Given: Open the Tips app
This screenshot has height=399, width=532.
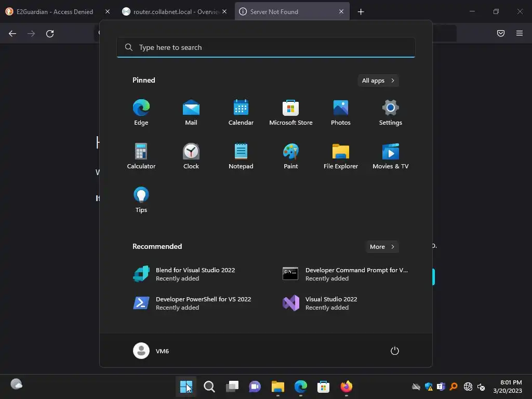Looking at the screenshot, I should [141, 200].
